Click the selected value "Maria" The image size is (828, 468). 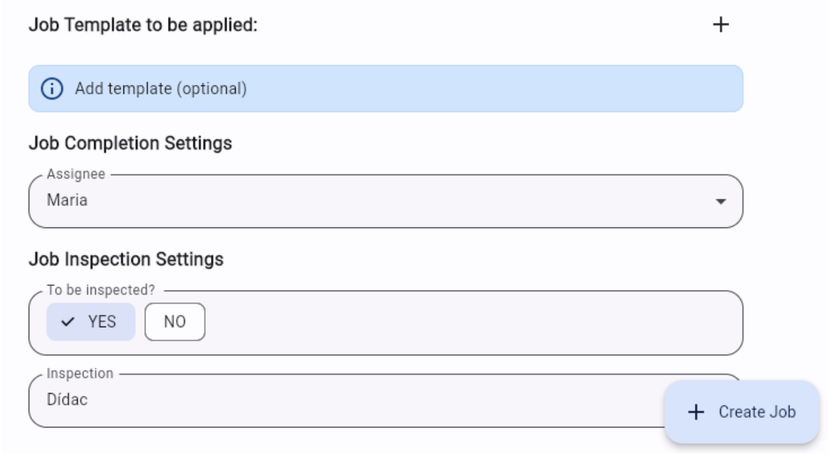[x=67, y=201]
